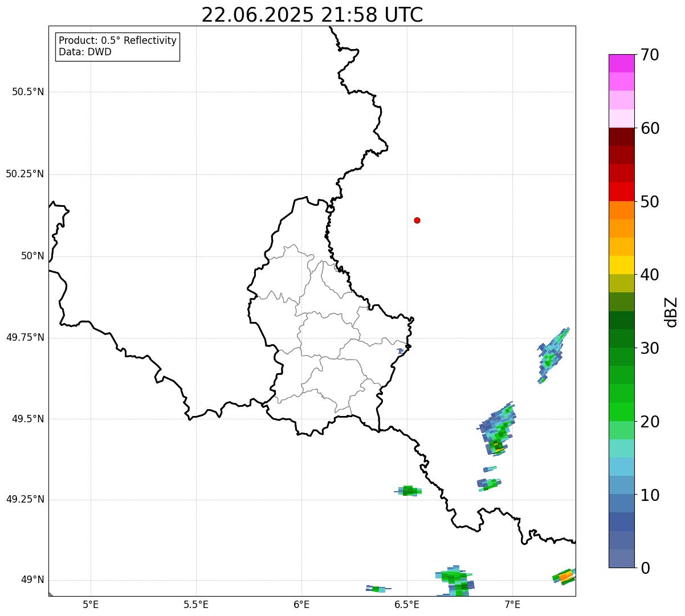
Task: Click the 'dBZ' colorbar axis label
Action: tap(671, 312)
